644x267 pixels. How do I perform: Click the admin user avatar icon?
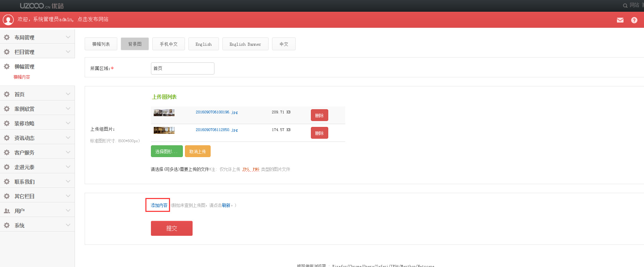click(x=8, y=20)
